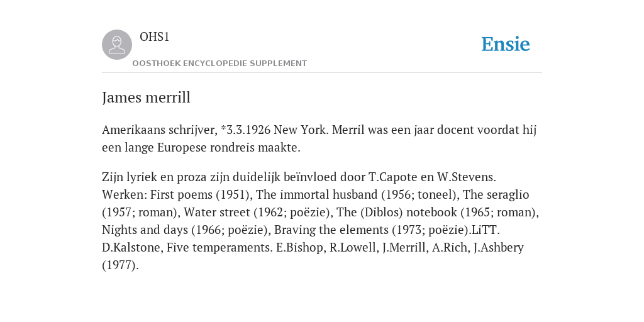
Task: Click the James merrill heading
Action: 146,97
